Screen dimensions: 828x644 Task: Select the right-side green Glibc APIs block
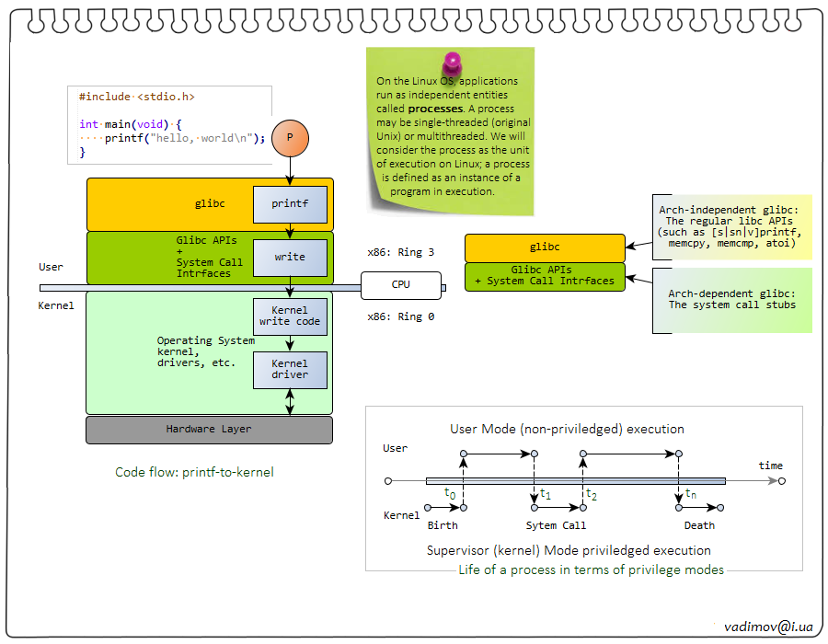pos(545,276)
